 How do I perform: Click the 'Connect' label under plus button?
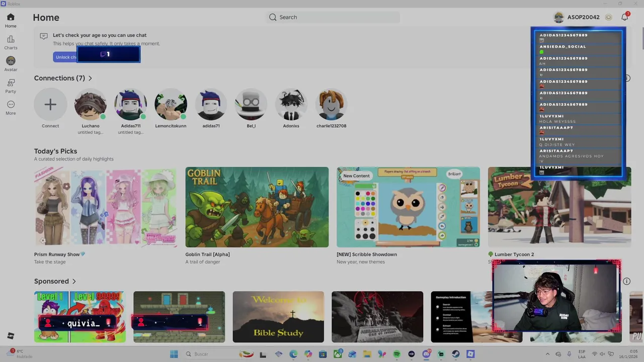point(50,126)
